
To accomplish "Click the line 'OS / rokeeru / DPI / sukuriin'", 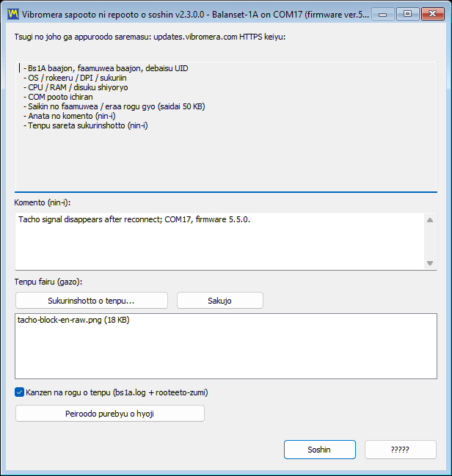I will coord(75,78).
